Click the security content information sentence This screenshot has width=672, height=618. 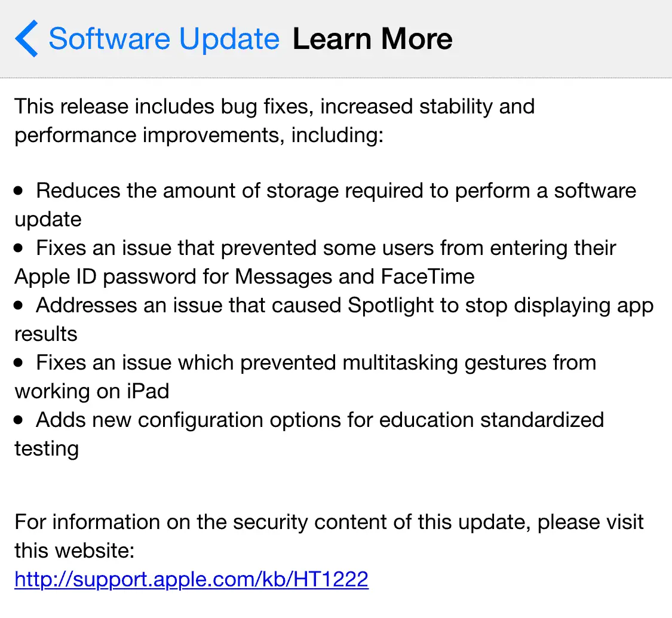click(x=329, y=522)
